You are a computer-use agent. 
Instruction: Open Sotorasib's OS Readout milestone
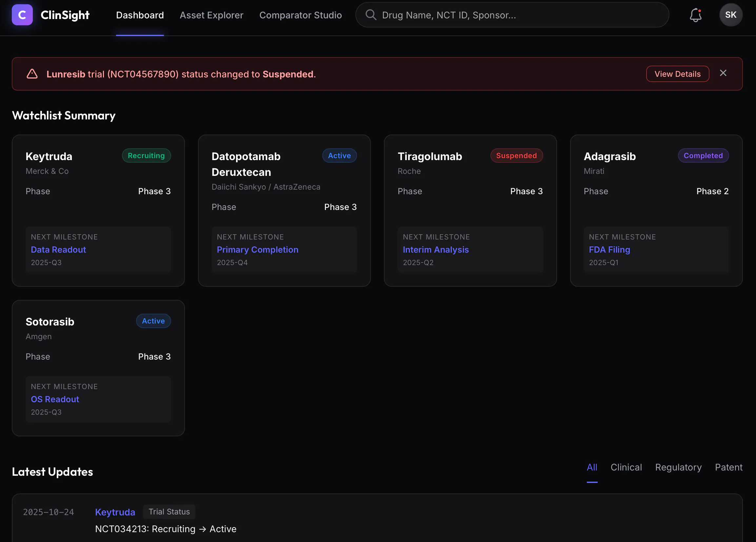click(x=55, y=399)
